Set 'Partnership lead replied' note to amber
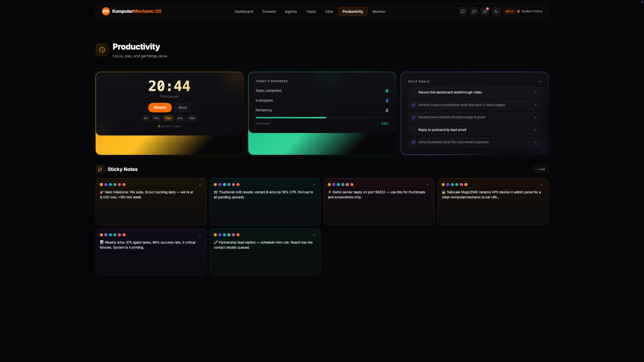This screenshot has width=644, height=362. (215, 235)
